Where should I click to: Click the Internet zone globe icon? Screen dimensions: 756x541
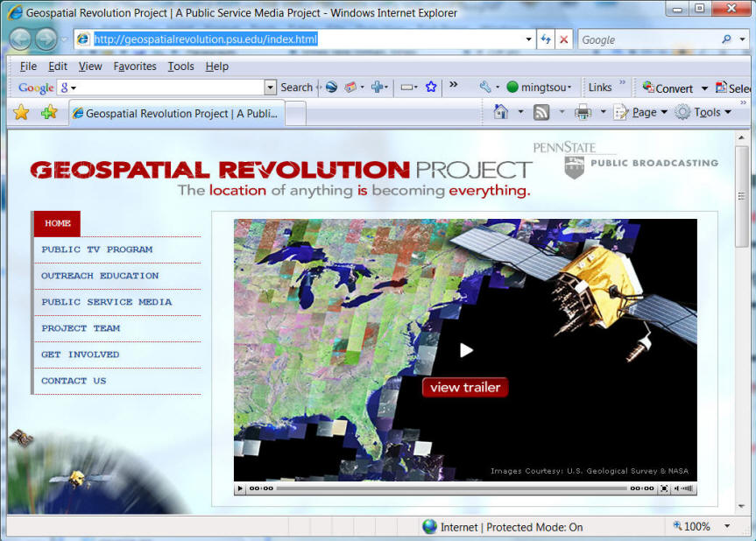click(x=429, y=527)
